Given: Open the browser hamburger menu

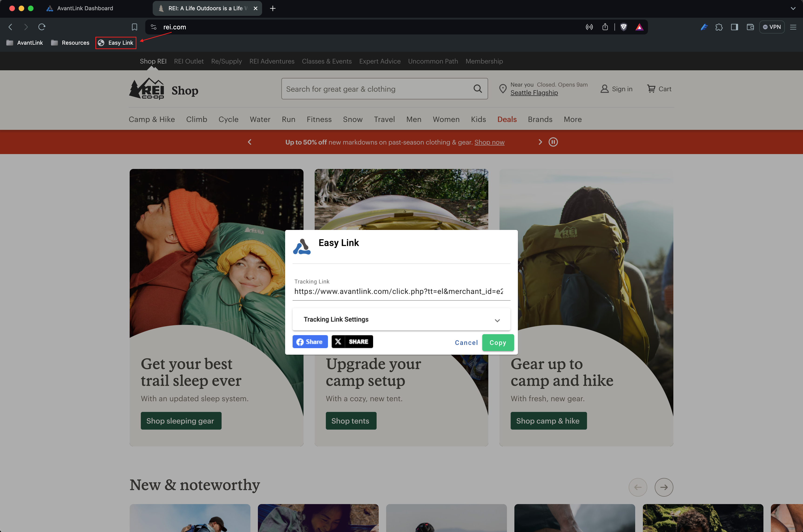Looking at the screenshot, I should pyautogui.click(x=793, y=27).
